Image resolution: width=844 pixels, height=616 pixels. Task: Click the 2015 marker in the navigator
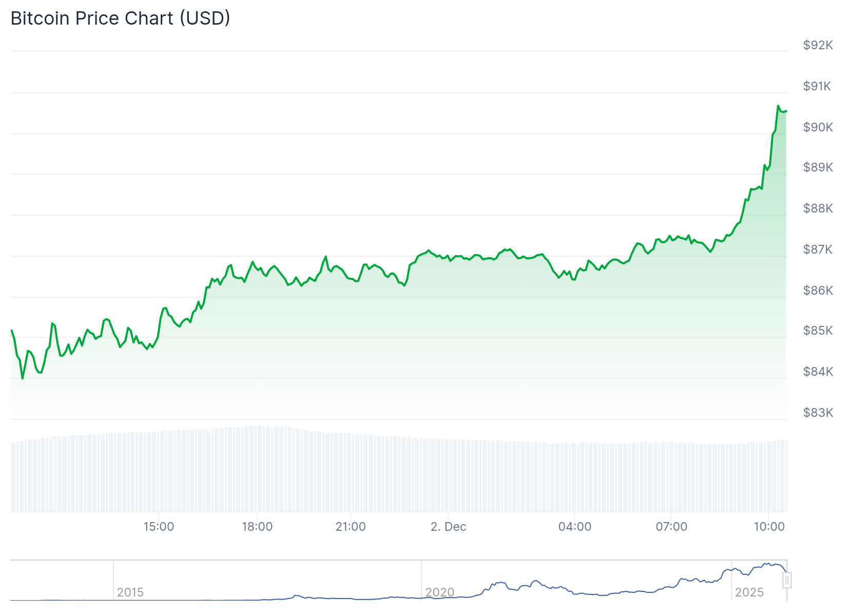coord(130,592)
